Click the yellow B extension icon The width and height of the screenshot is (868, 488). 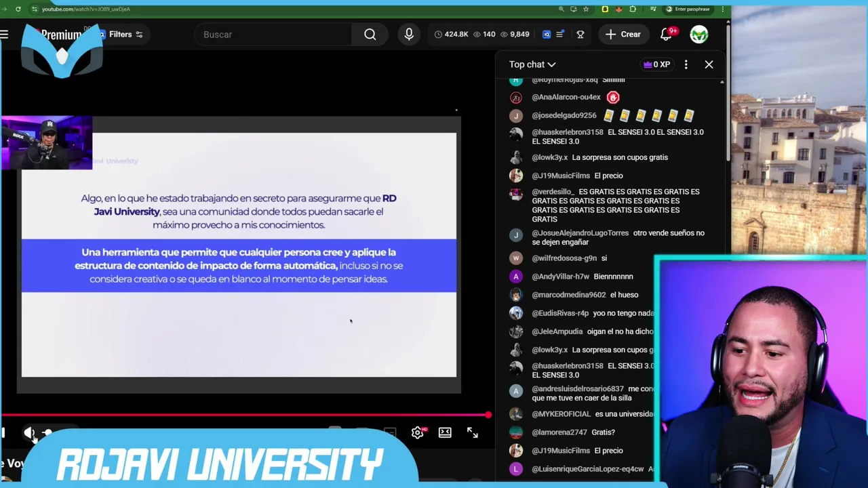point(605,9)
